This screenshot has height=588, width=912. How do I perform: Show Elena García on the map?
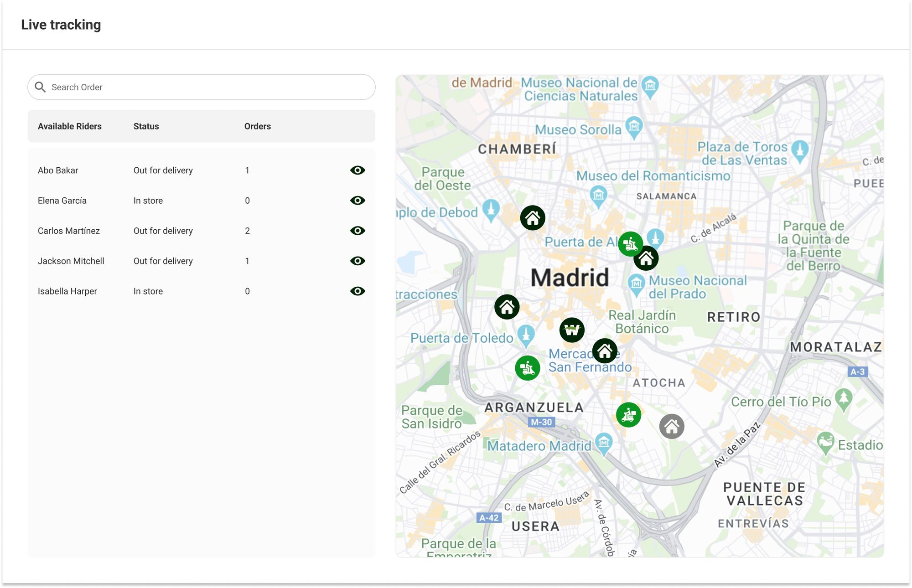click(x=358, y=200)
